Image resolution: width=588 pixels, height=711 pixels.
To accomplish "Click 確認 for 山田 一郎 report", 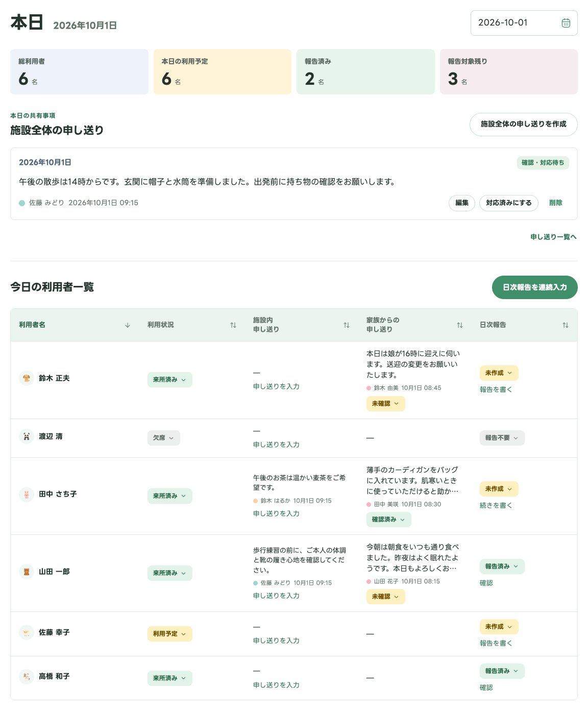I will 486,583.
